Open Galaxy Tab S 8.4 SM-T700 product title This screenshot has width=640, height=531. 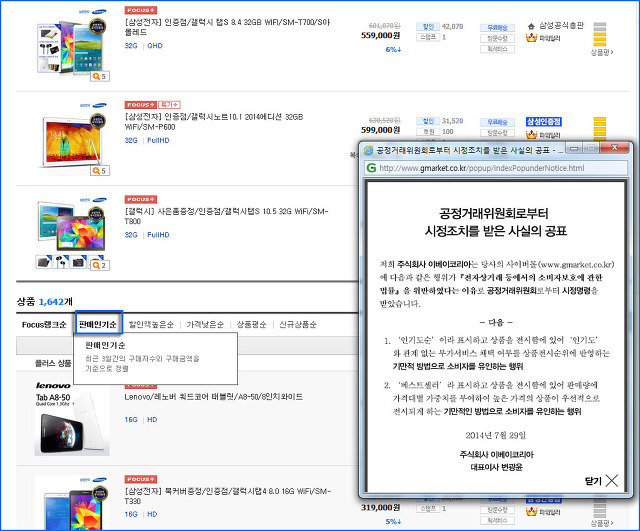tap(227, 27)
